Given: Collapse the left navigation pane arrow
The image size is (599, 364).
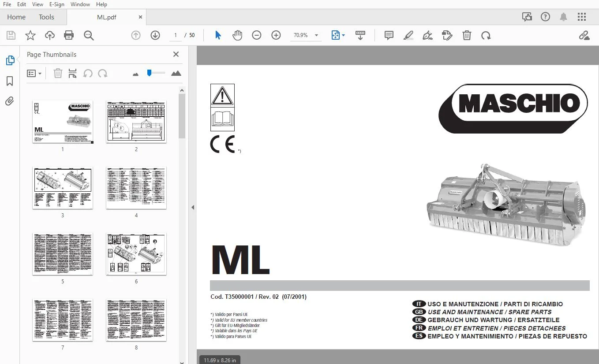Looking at the screenshot, I should pyautogui.click(x=193, y=207).
